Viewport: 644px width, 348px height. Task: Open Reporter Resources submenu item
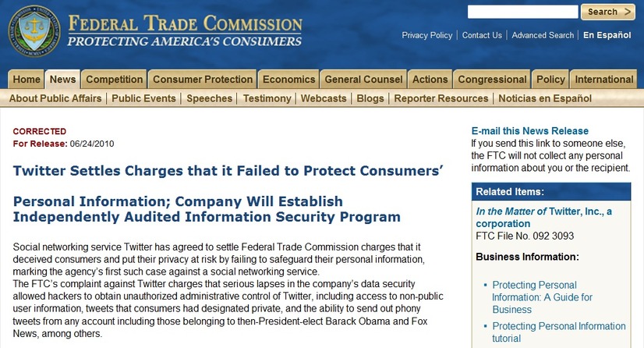pos(441,98)
